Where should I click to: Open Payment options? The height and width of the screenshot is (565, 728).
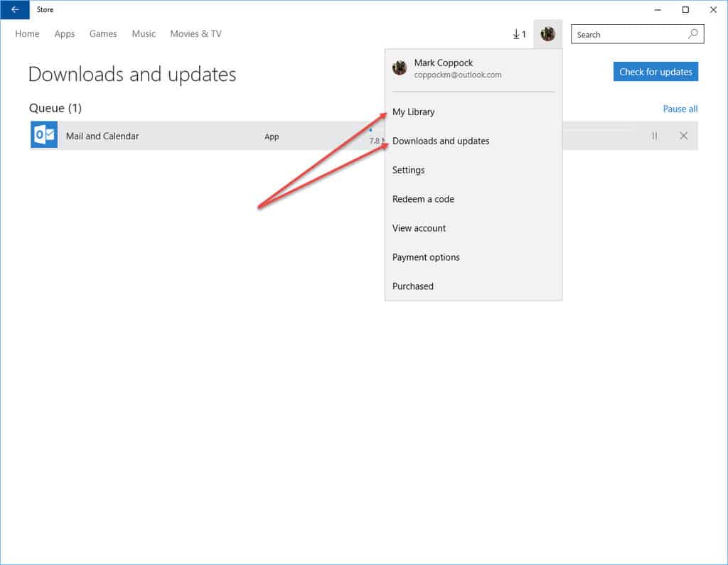(x=473, y=257)
